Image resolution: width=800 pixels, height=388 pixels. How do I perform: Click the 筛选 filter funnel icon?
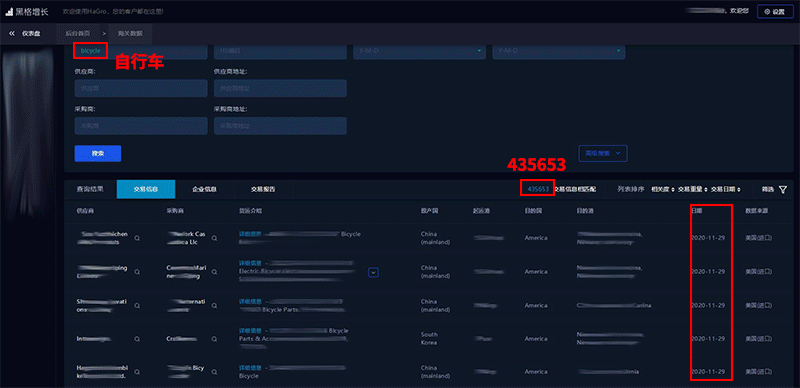coord(783,189)
